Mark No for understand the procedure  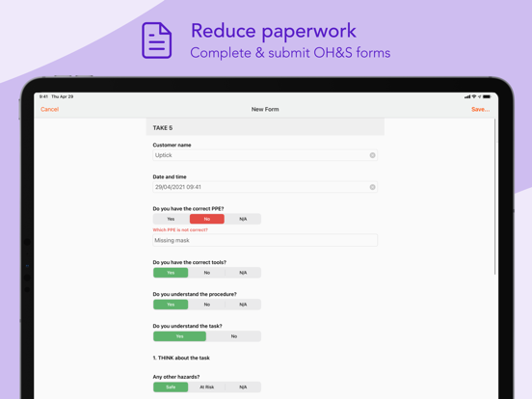coord(207,305)
